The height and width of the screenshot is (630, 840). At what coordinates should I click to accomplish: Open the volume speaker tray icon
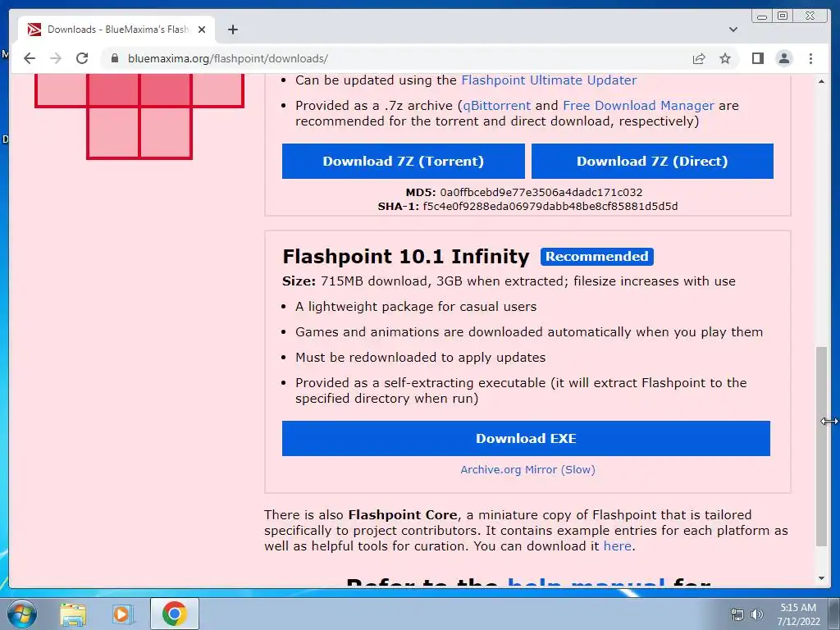[x=757, y=614]
